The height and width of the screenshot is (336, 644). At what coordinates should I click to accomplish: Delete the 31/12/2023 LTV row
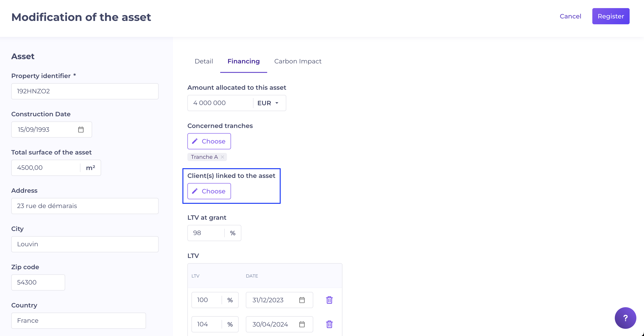click(329, 300)
